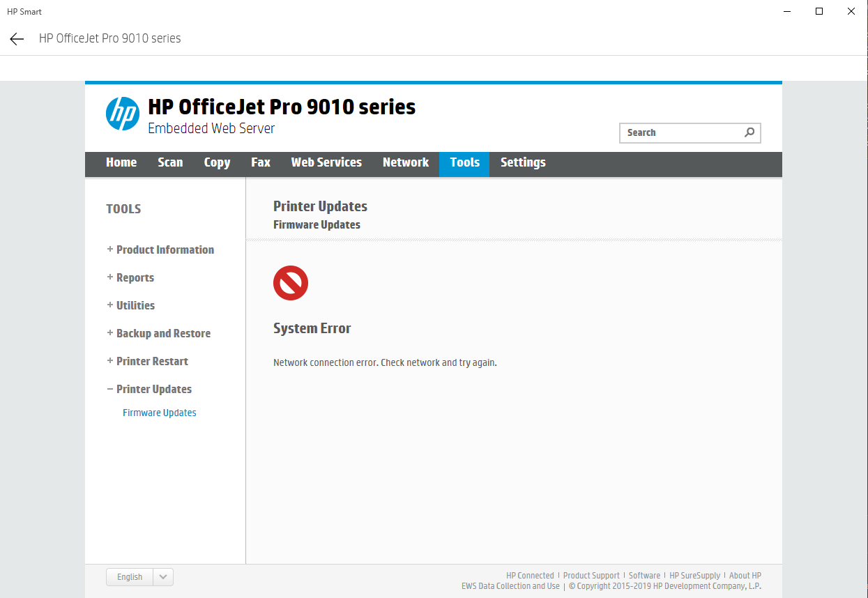Click inside the Search input field

coord(669,132)
